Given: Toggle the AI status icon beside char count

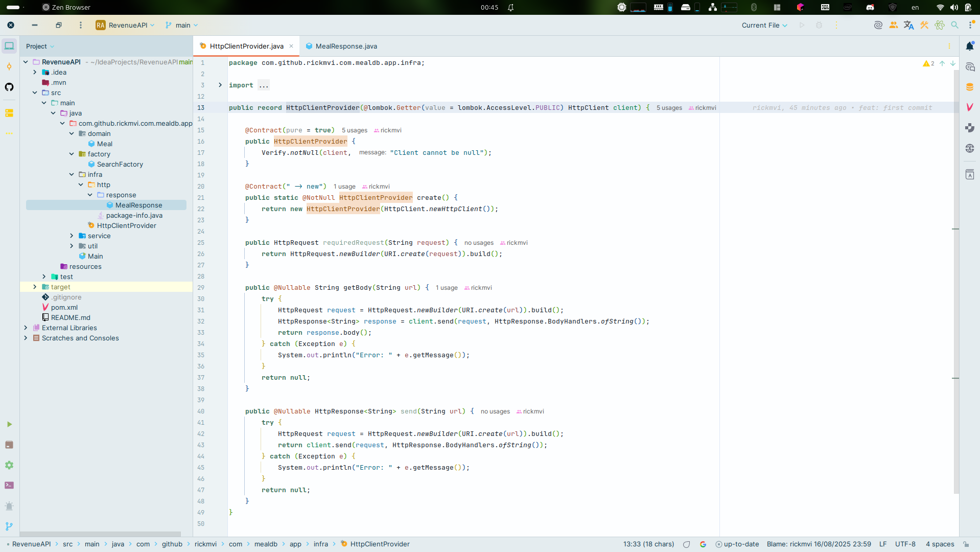Looking at the screenshot, I should (x=687, y=544).
